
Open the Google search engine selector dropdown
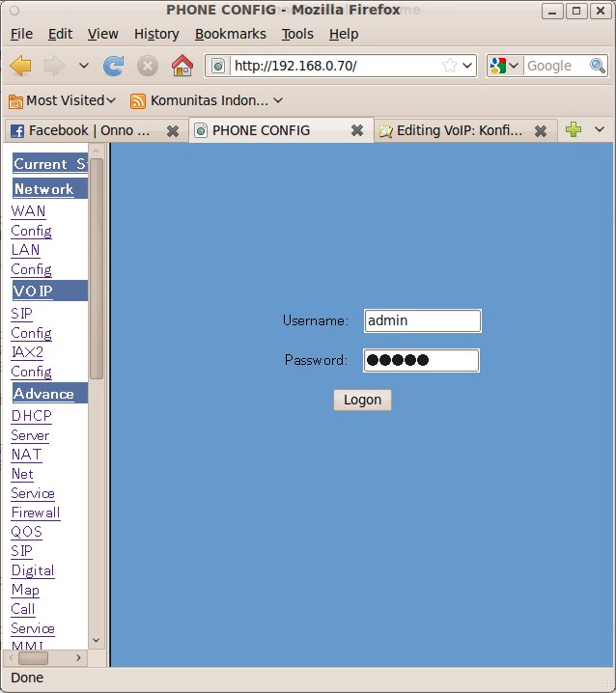tap(505, 66)
